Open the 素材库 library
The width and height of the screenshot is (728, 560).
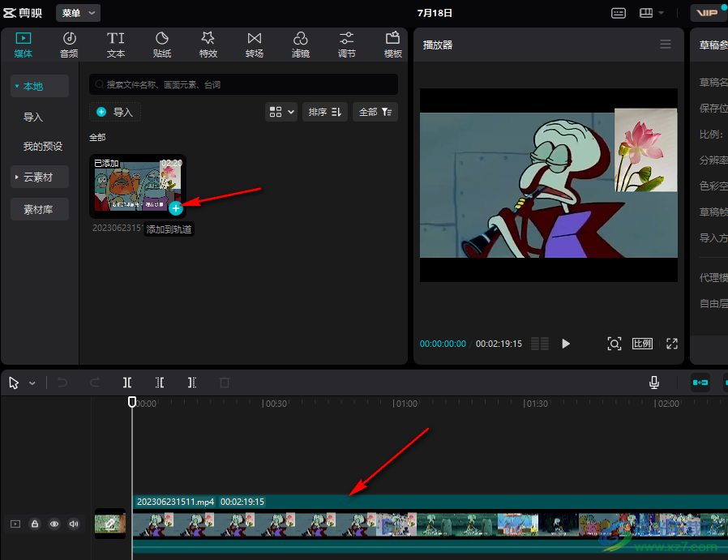pyautogui.click(x=40, y=210)
